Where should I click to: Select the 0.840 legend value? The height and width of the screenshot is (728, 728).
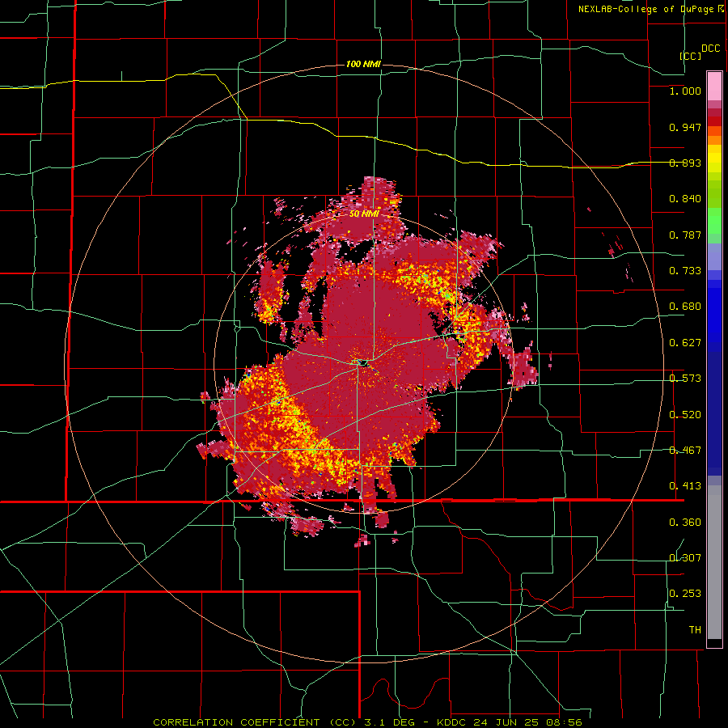[x=685, y=199]
